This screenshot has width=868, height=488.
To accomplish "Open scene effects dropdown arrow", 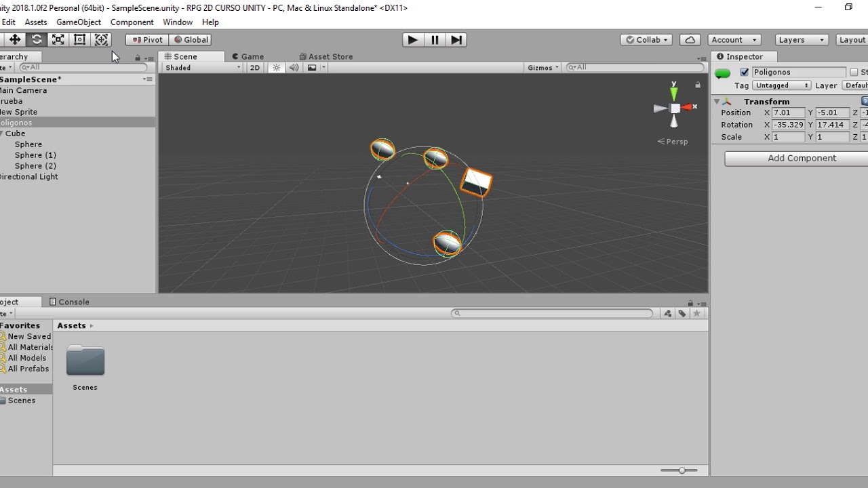I will [323, 68].
